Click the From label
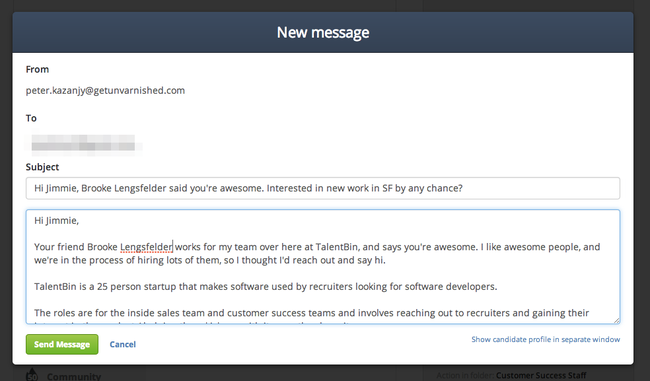The image size is (650, 381). tap(37, 69)
